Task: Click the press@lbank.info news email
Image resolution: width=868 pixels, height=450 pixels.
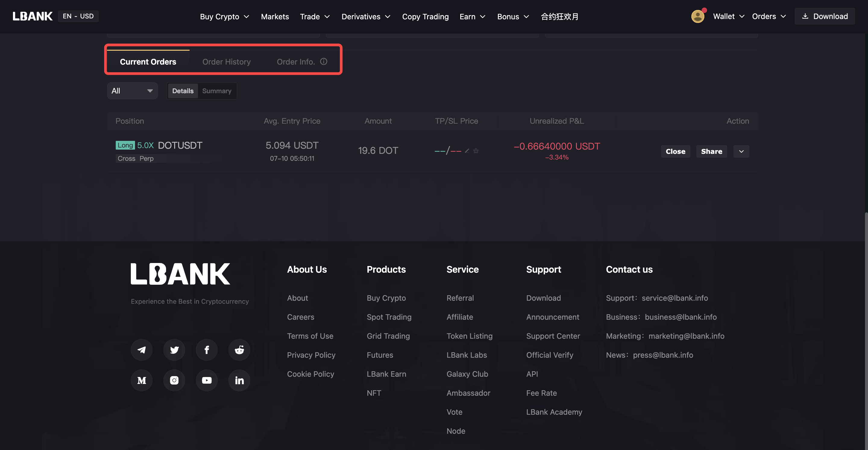Action: (663, 355)
